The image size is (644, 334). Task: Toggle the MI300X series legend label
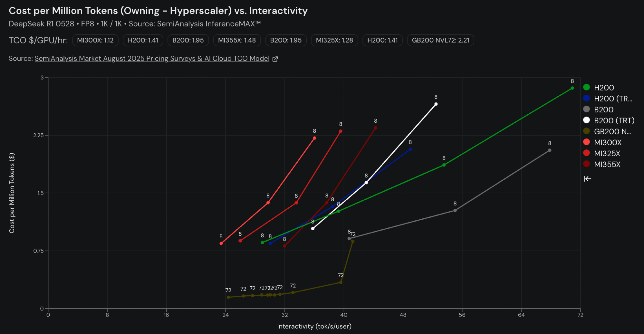(608, 142)
